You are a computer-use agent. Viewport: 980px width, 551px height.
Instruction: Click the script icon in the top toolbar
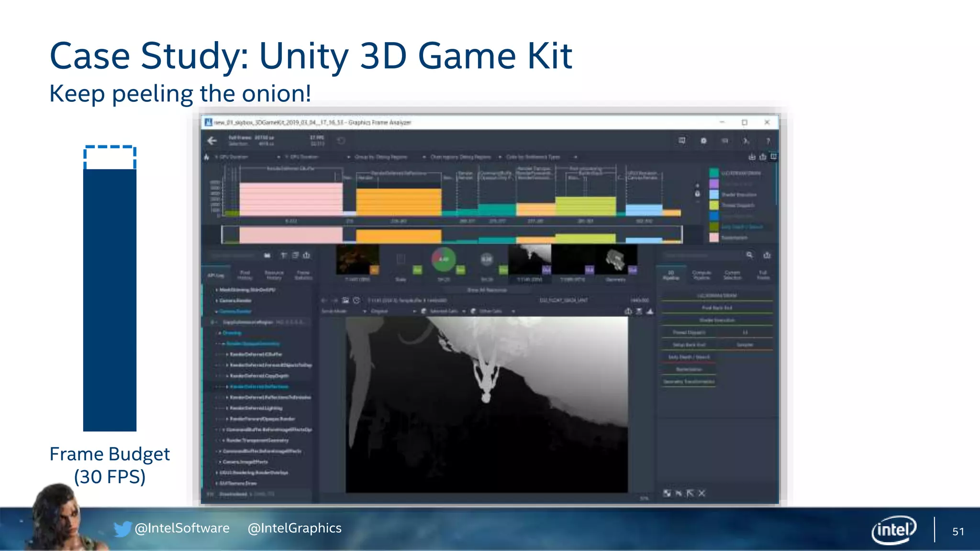click(x=746, y=141)
